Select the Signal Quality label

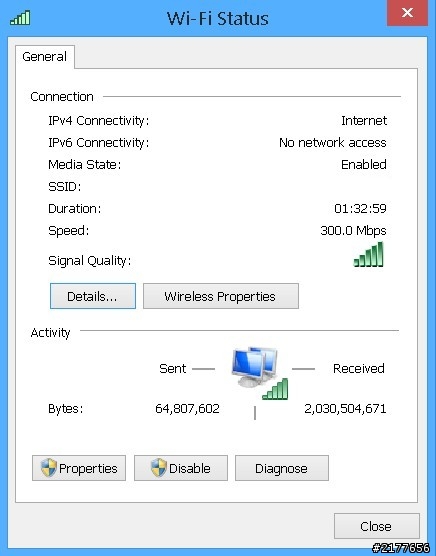(89, 261)
